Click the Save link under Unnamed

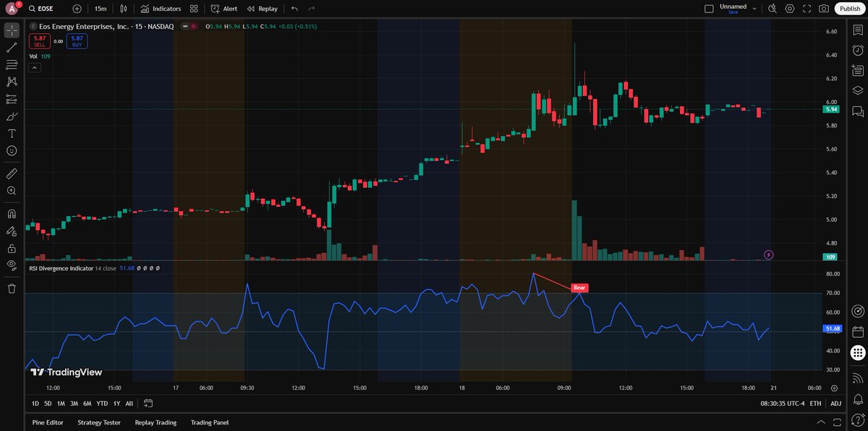click(x=733, y=12)
